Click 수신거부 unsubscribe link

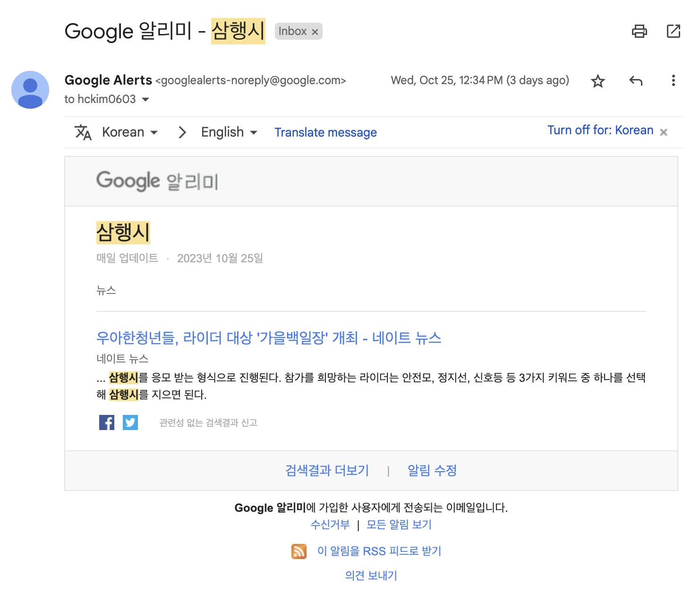[330, 525]
